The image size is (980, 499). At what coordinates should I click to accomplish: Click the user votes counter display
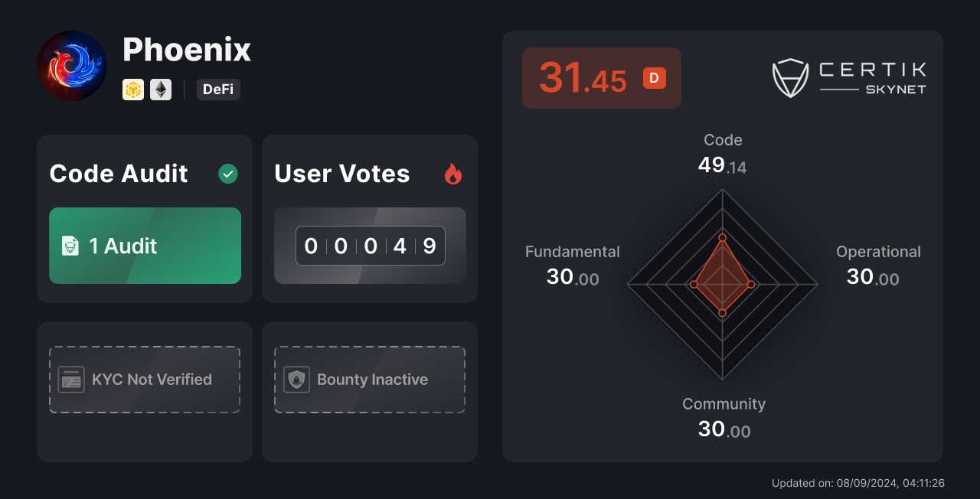[x=369, y=245]
